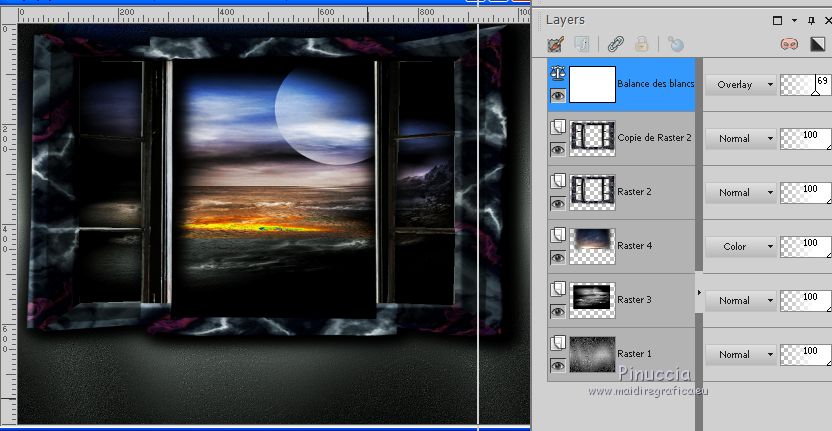The image size is (832, 431).
Task: Hide the Balance des blancs layer
Action: [x=558, y=96]
